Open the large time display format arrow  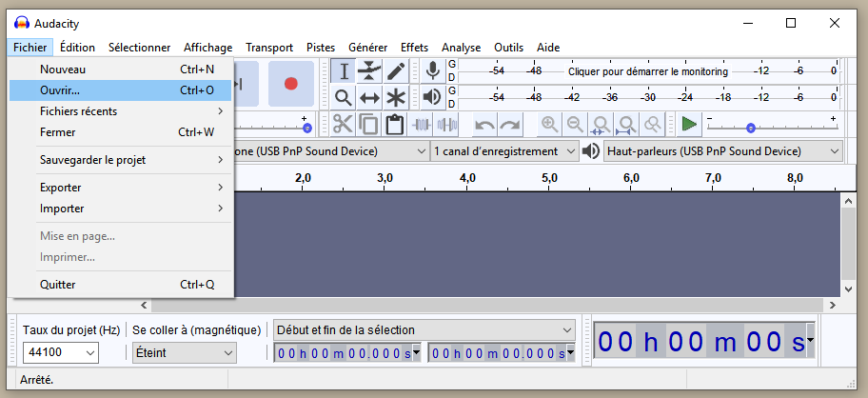[811, 339]
